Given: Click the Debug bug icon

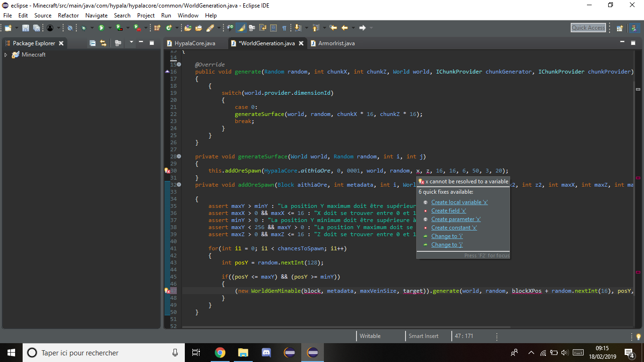Looking at the screenshot, I should [x=83, y=28].
